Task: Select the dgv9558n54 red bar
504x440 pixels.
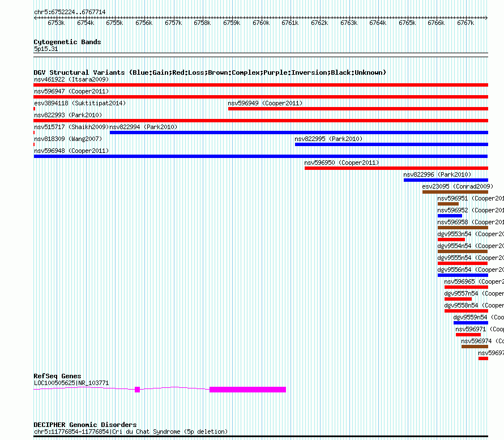Action: pyautogui.click(x=467, y=311)
